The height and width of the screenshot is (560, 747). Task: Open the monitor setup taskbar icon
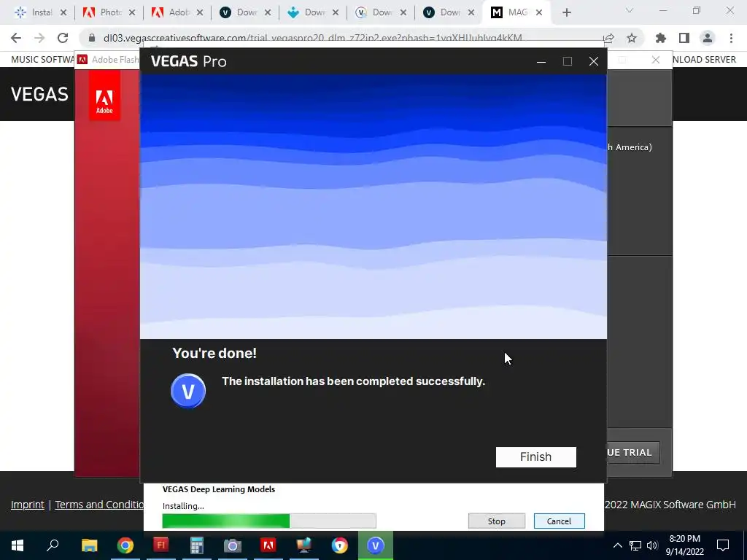(x=304, y=545)
